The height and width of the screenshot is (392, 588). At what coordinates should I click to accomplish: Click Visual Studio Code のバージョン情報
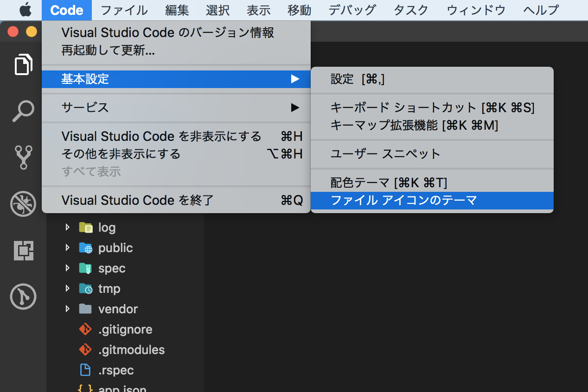[167, 32]
